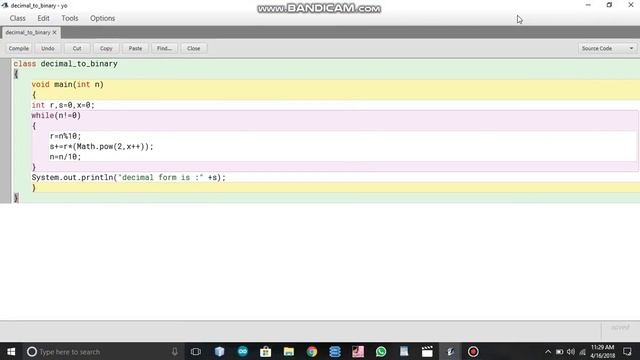Open the clapperboard movie app in taskbar
This screenshot has width=640, height=360.
pyautogui.click(x=427, y=351)
